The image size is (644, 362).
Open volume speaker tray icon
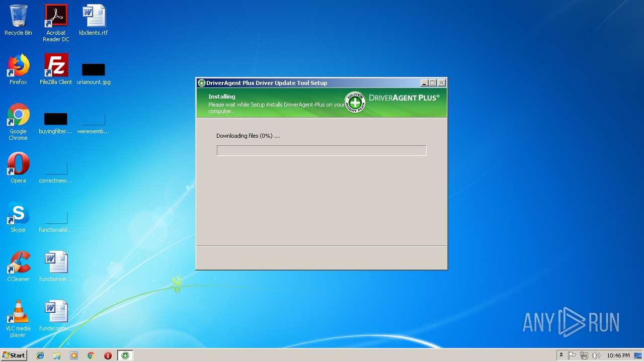click(x=596, y=355)
